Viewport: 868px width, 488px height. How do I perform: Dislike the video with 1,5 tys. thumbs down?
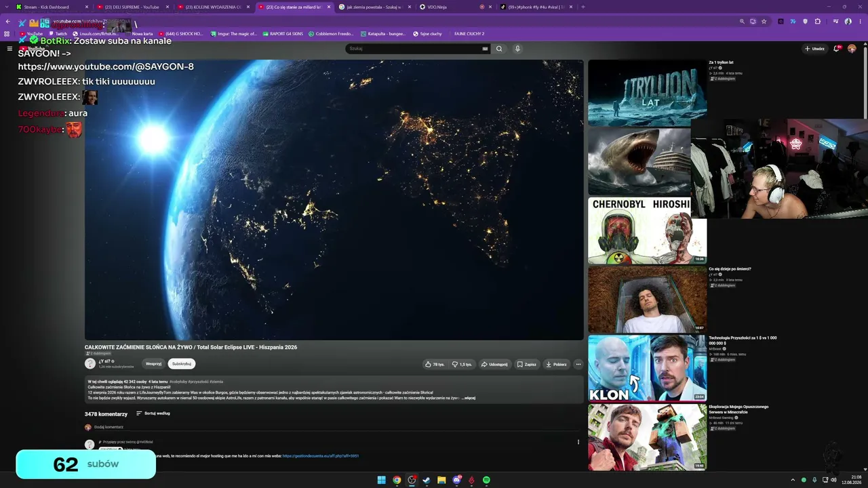[462, 364]
